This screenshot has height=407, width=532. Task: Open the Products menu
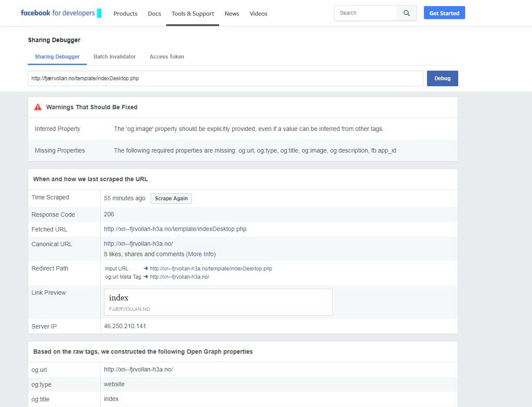tap(125, 13)
